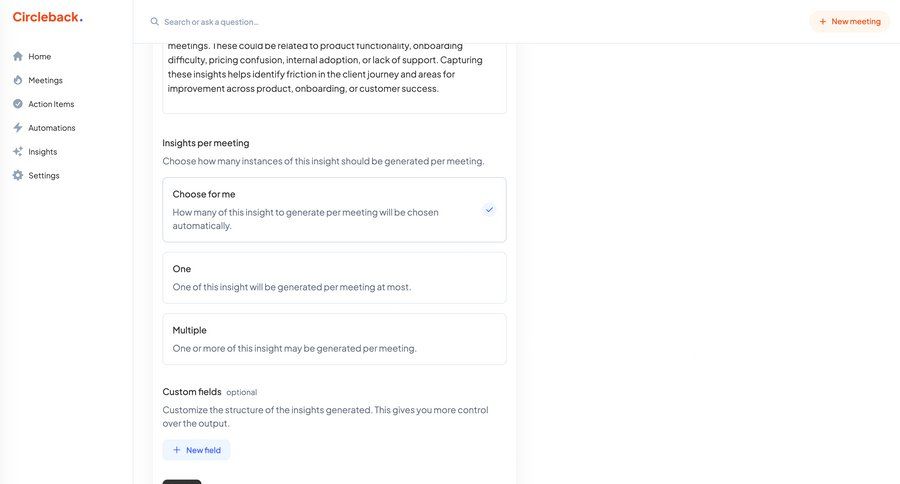
Task: Start a New meeting
Action: click(x=849, y=21)
